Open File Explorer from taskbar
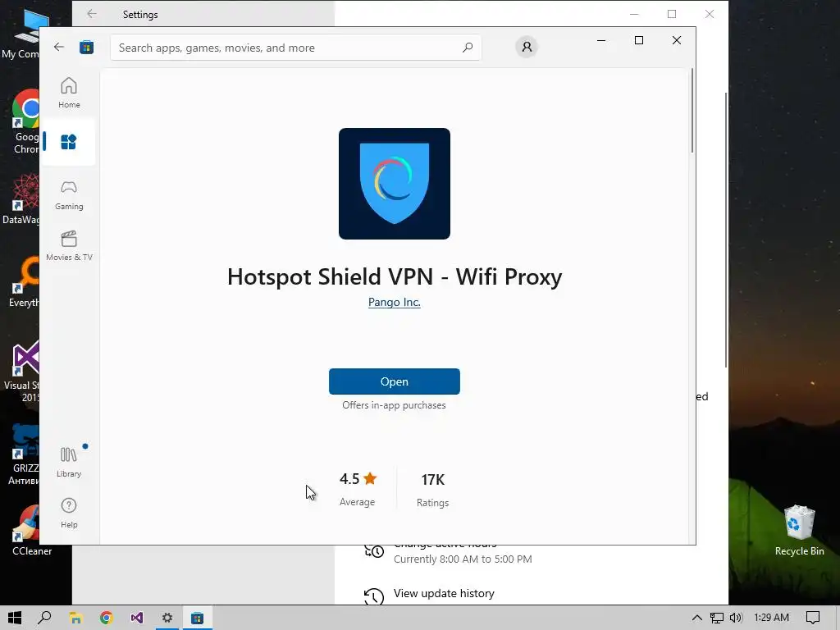The height and width of the screenshot is (630, 840). 75,618
